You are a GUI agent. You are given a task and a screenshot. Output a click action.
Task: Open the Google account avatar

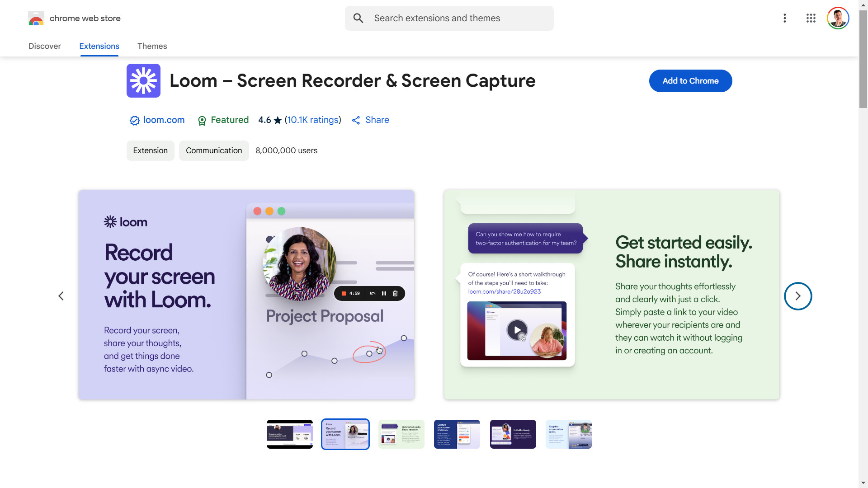click(x=838, y=18)
